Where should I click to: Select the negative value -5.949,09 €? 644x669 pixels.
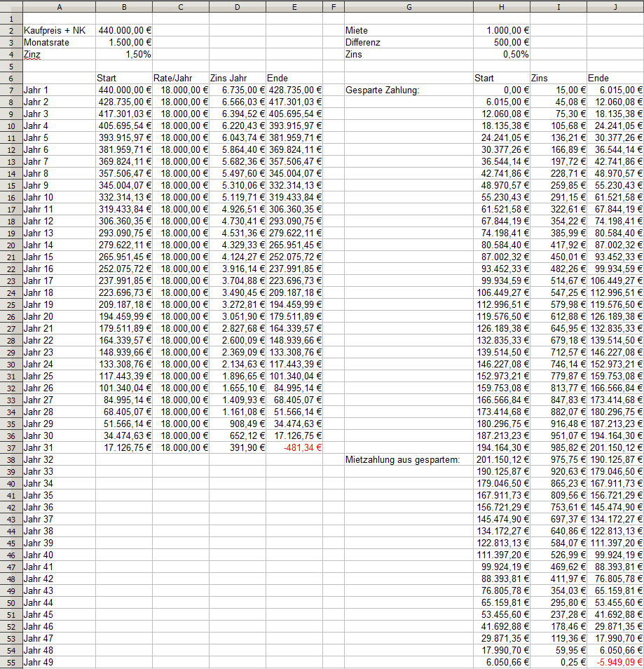[x=615, y=663]
